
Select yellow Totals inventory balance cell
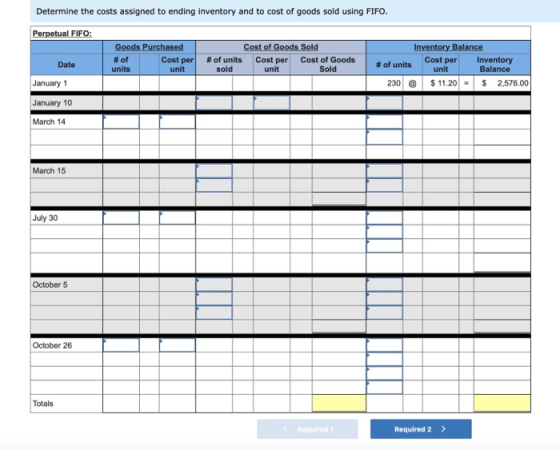(x=502, y=403)
